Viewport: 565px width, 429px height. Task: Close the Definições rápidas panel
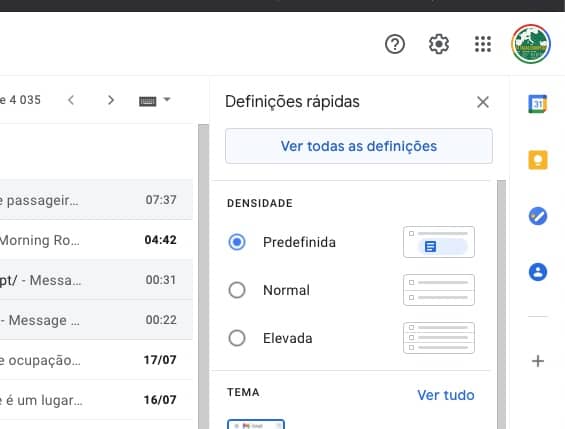coord(482,102)
